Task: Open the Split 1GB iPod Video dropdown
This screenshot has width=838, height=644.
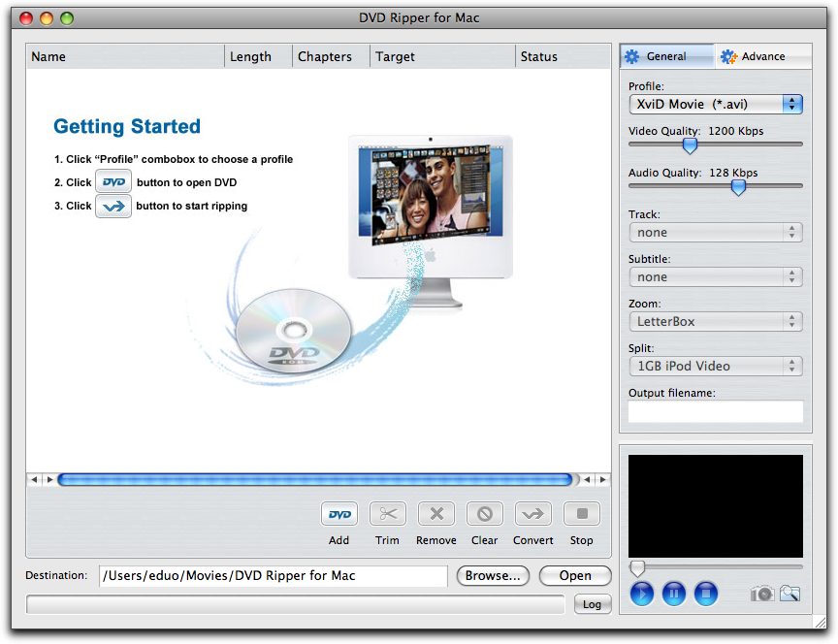Action: pyautogui.click(x=716, y=366)
